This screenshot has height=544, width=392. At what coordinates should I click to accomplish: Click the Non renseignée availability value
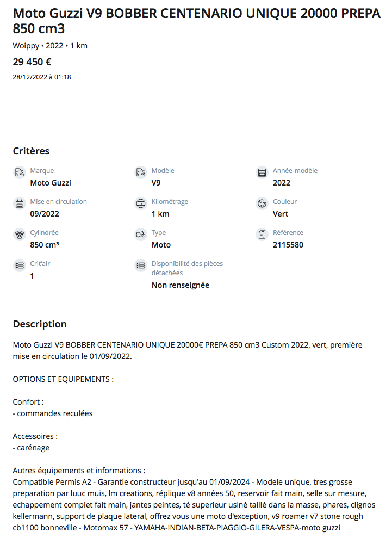pos(180,285)
